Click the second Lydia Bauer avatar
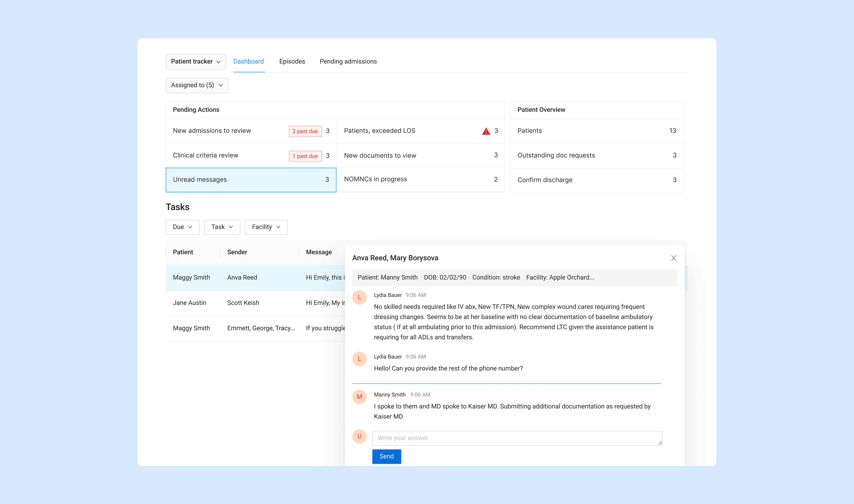The width and height of the screenshot is (854, 504). (359, 359)
